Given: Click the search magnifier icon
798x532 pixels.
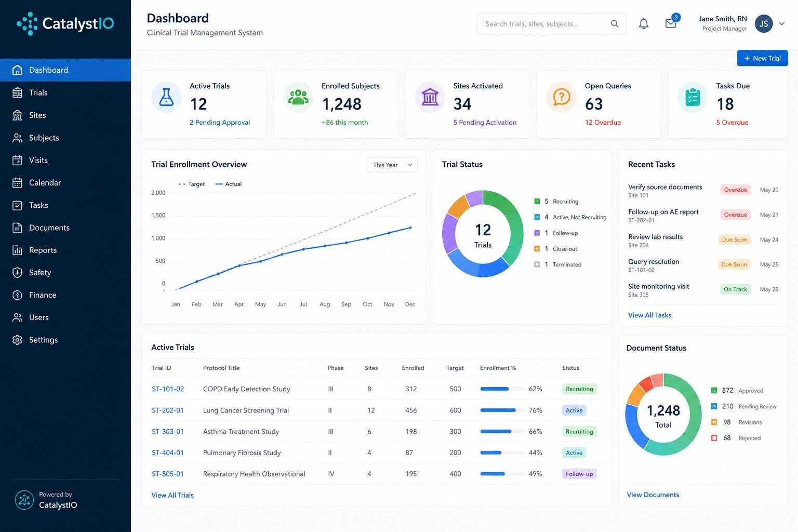Looking at the screenshot, I should [615, 23].
